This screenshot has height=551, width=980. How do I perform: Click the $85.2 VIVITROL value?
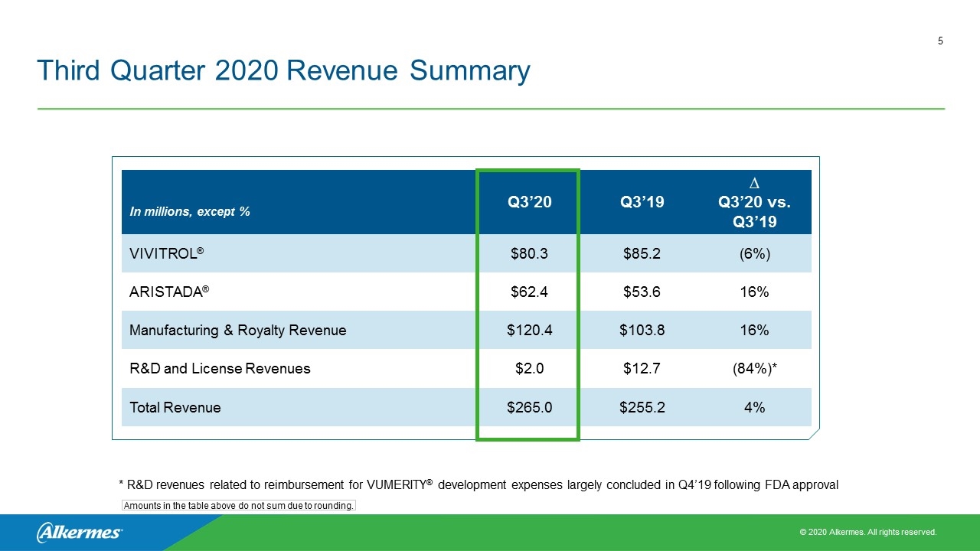tap(642, 253)
